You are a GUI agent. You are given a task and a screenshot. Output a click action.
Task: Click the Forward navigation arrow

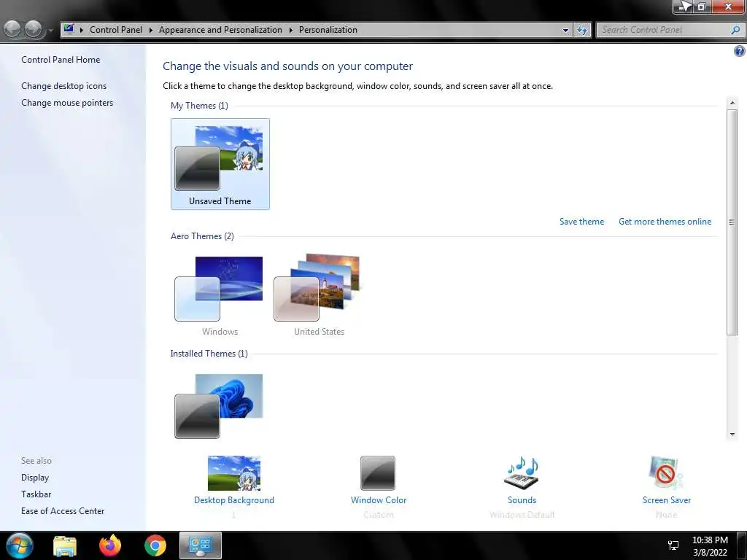tap(33, 29)
